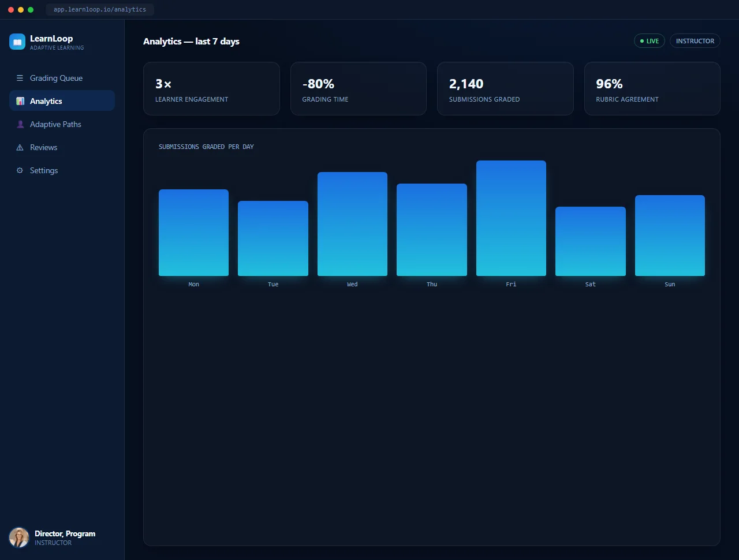Click the Analytics bar chart icon
This screenshot has height=560, width=739.
pos(20,101)
